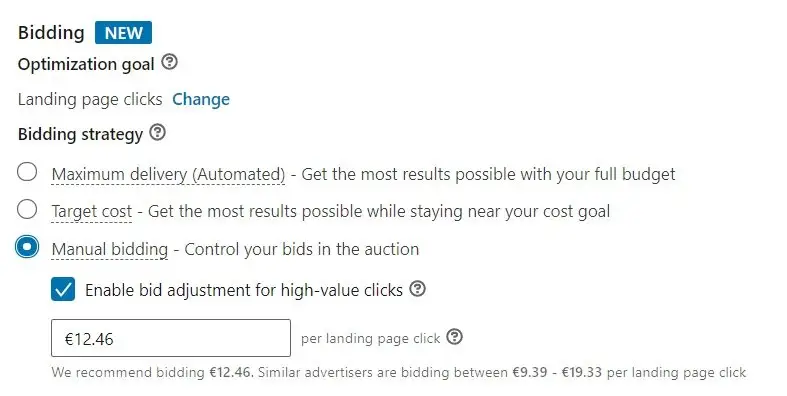Open help icon after per landing page click
Image resolution: width=787 pixels, height=396 pixels.
[x=455, y=336]
